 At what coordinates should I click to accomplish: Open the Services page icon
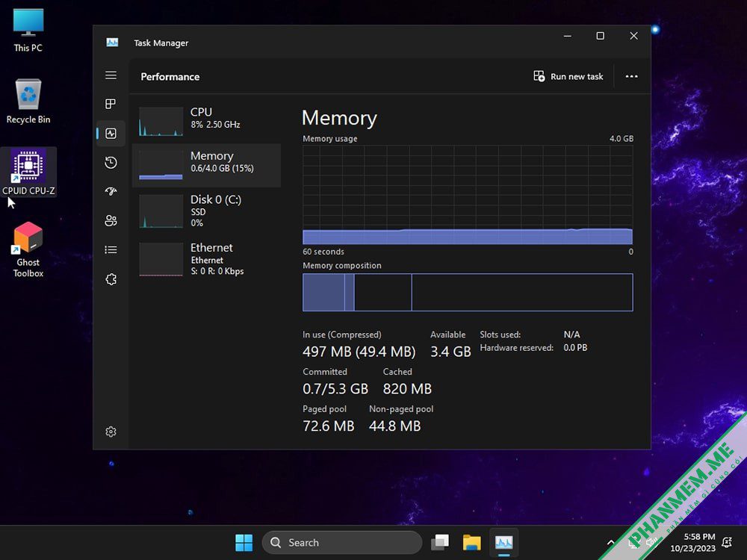[111, 279]
